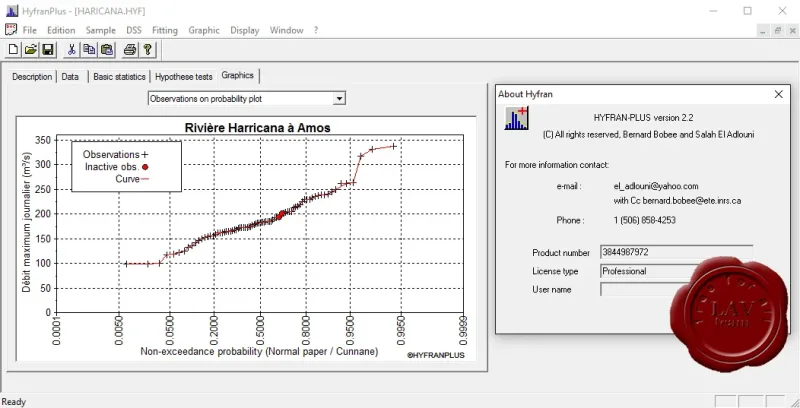Switch to the Data tab
This screenshot has width=800, height=408.
coord(70,76)
